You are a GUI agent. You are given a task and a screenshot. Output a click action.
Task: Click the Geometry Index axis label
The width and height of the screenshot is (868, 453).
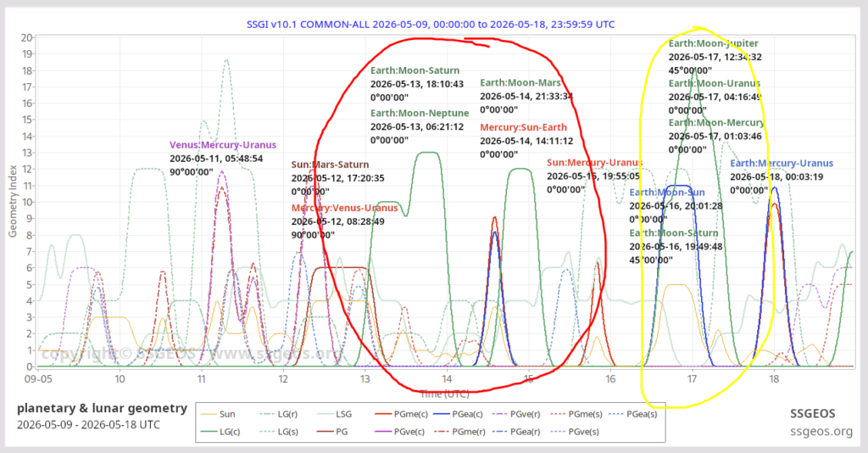click(x=12, y=201)
